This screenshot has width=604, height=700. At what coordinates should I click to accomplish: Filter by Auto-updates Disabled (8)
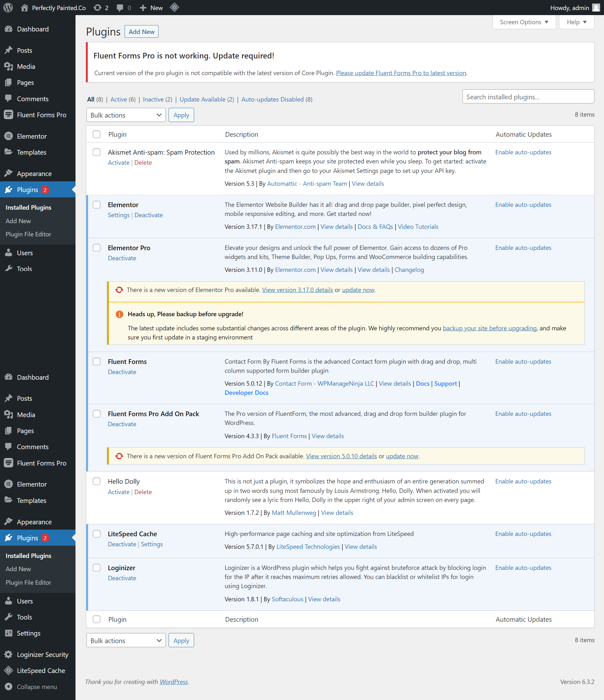pos(277,99)
